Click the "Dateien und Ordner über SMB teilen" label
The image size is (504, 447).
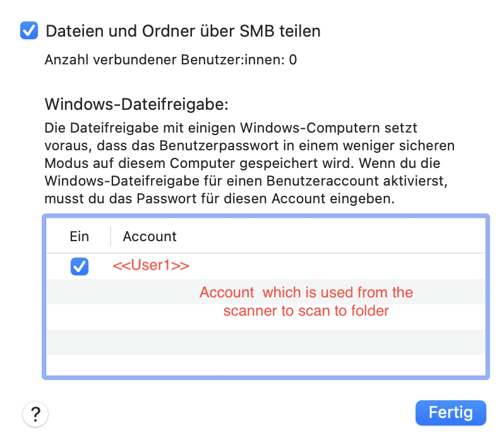pyautogui.click(x=183, y=30)
